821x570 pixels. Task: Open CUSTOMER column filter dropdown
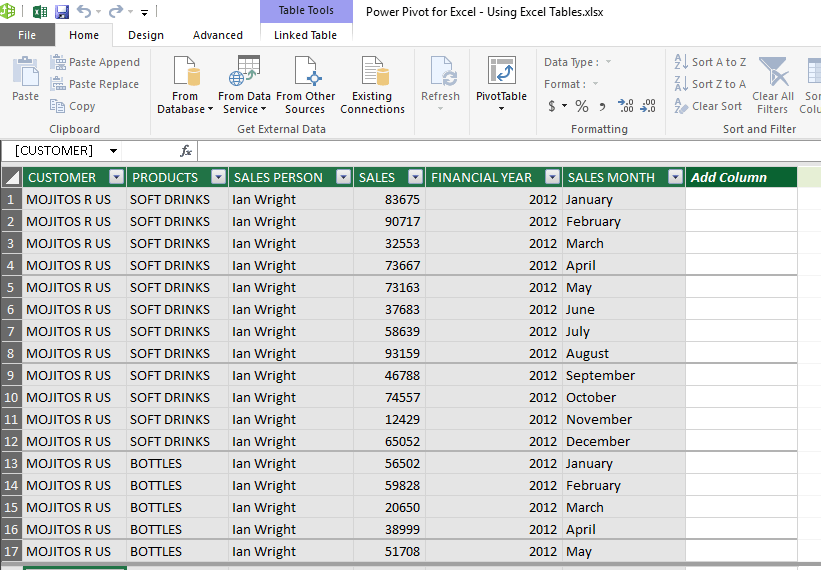pyautogui.click(x=116, y=177)
